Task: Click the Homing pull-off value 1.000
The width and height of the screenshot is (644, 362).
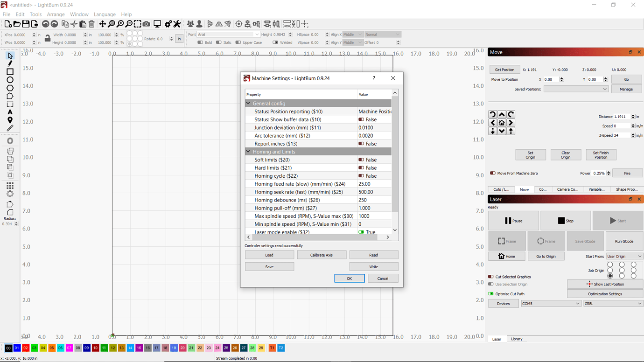Action: point(374,208)
